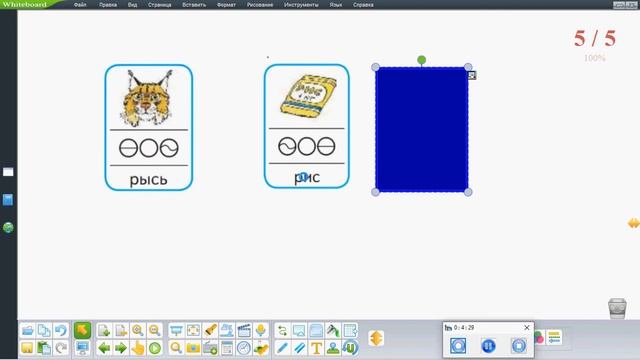Click the orange side panel expander arrow
Viewport: 640px width, 360px height.
point(633,223)
